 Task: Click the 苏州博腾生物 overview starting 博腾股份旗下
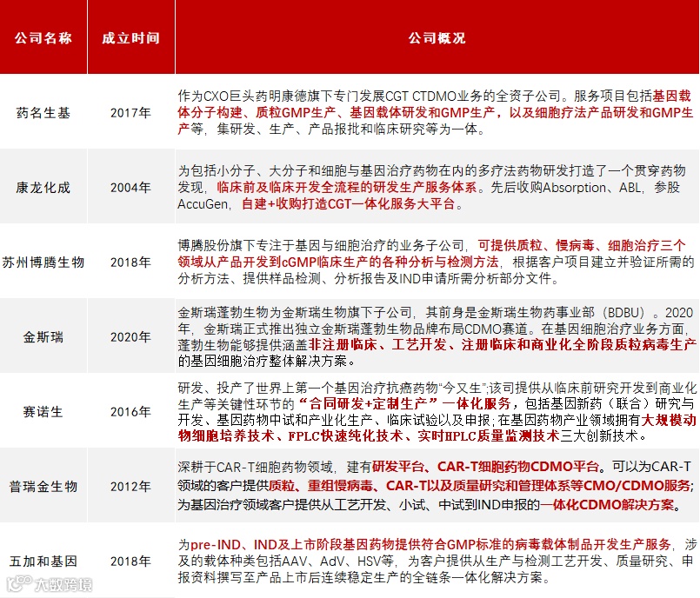(436, 262)
